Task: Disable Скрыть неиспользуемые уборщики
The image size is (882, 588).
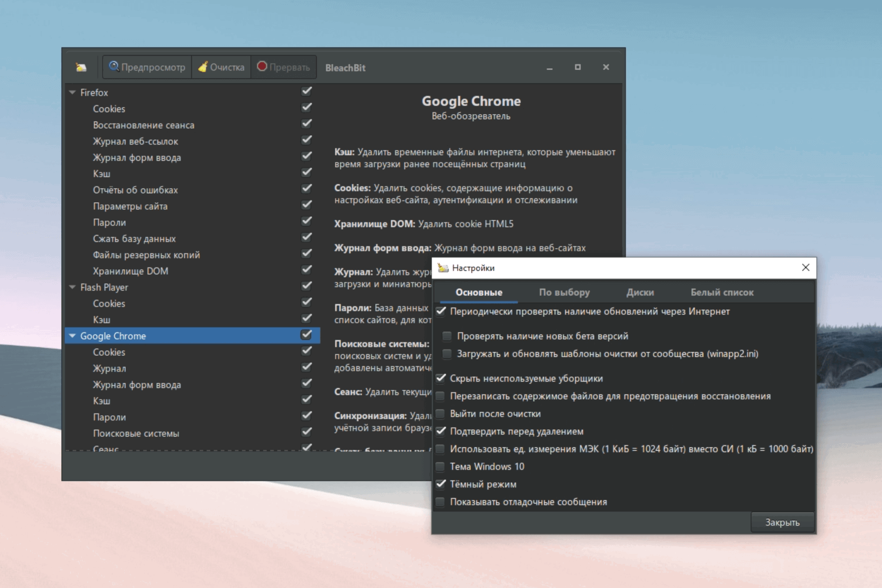Action: (x=441, y=378)
